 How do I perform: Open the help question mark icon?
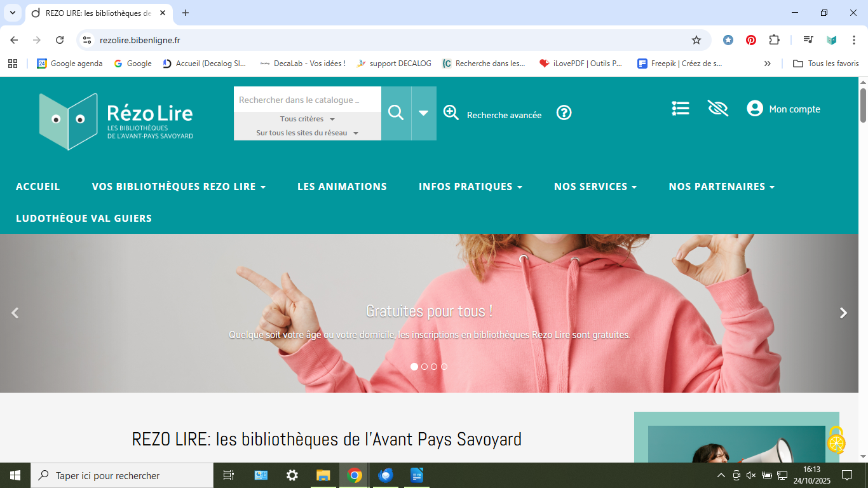[564, 112]
